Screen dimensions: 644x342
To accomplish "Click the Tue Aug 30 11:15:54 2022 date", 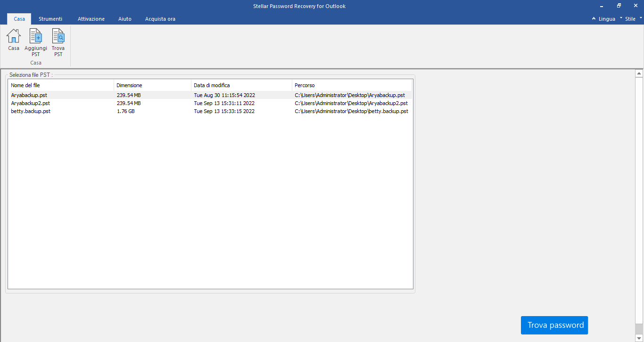I will coord(224,95).
